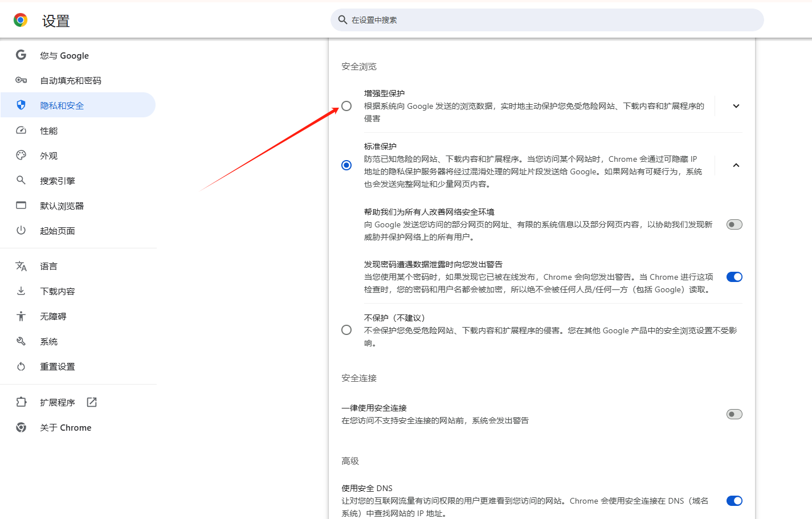Focus the 在设置中搜索 search field

(547, 20)
